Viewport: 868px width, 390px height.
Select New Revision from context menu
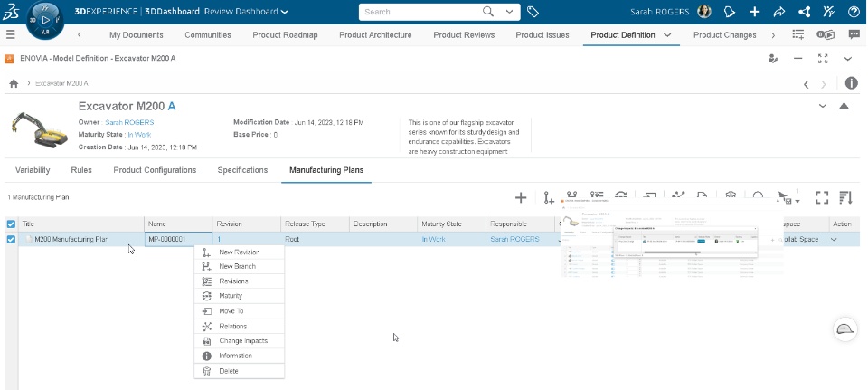click(x=239, y=252)
